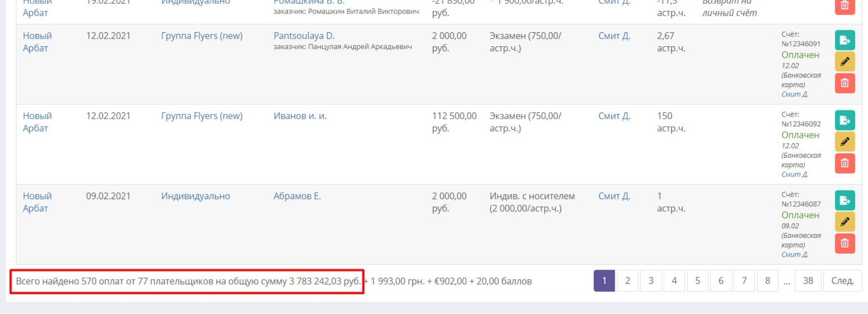Viewport: 868px width, 314px height.
Task: Open Иванов и. и. payer link
Action: pyautogui.click(x=300, y=116)
